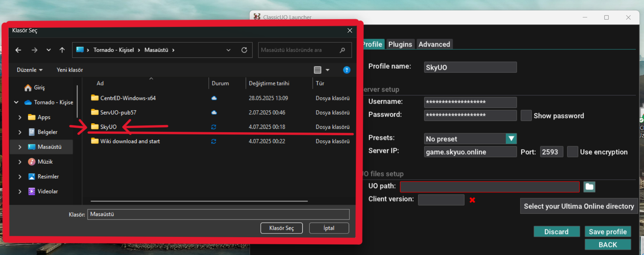Open the folder dialog help icon

point(347,70)
